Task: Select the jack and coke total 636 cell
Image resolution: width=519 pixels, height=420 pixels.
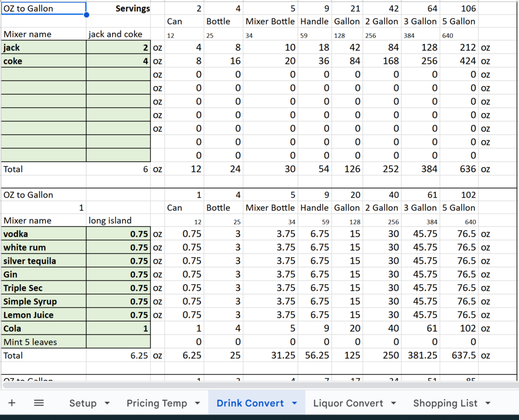Action: (459, 169)
